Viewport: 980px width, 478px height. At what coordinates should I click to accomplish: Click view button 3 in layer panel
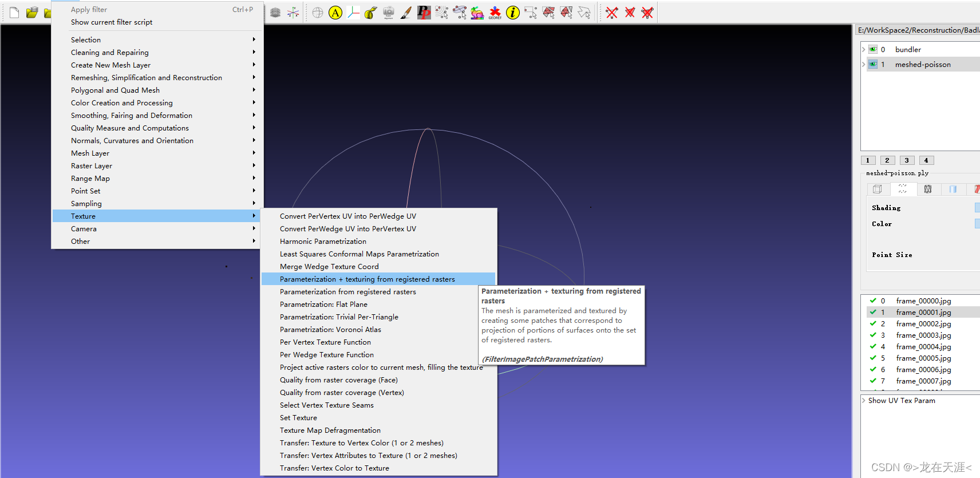[x=907, y=160]
